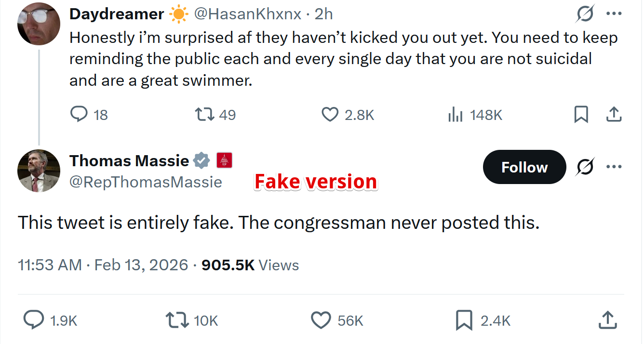View analytics for Daydreamer's reply

pos(456,115)
